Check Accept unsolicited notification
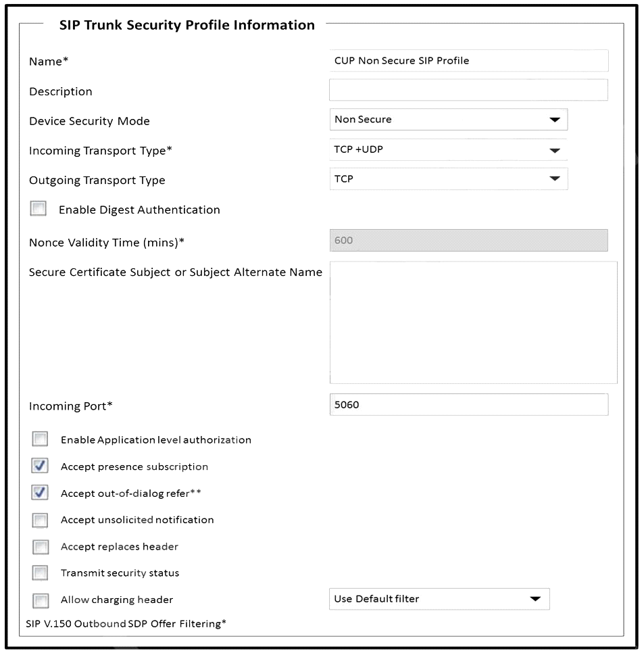 click(x=41, y=520)
